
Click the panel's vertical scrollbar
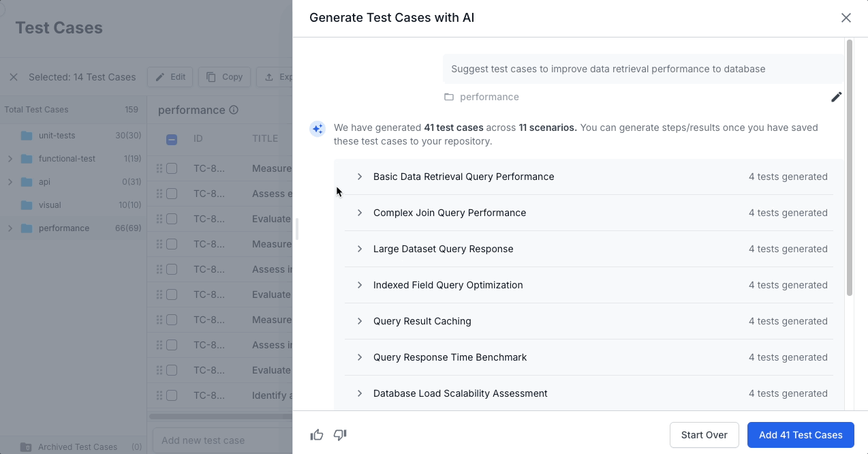[x=849, y=167]
